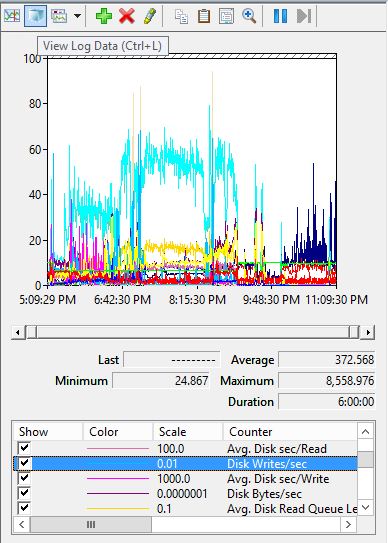Click the 6:42:30 PM time axis label
Viewport: 388px width, 543px height.
[x=123, y=300]
